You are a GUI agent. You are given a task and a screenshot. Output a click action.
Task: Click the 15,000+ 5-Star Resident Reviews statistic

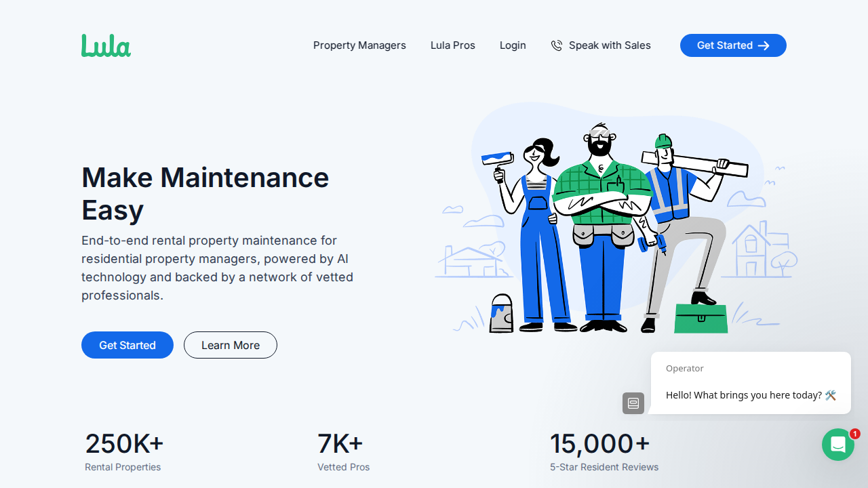pyautogui.click(x=604, y=451)
